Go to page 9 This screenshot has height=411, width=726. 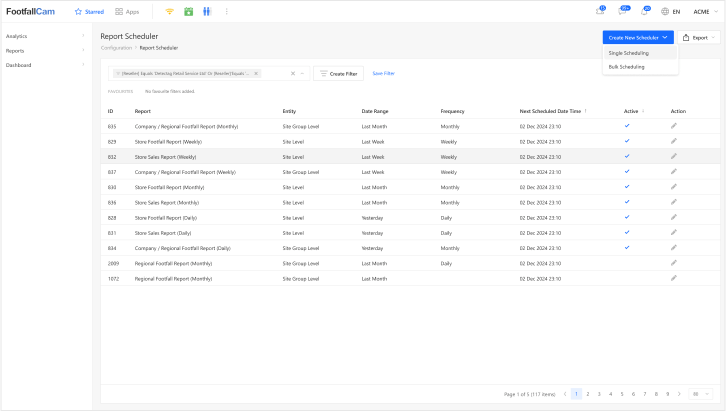667,394
